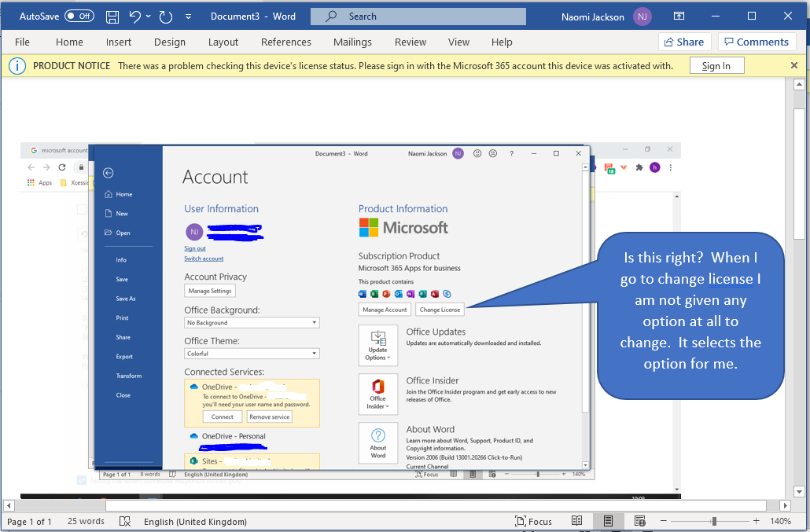Select the Layout ribbon tab

(x=223, y=42)
